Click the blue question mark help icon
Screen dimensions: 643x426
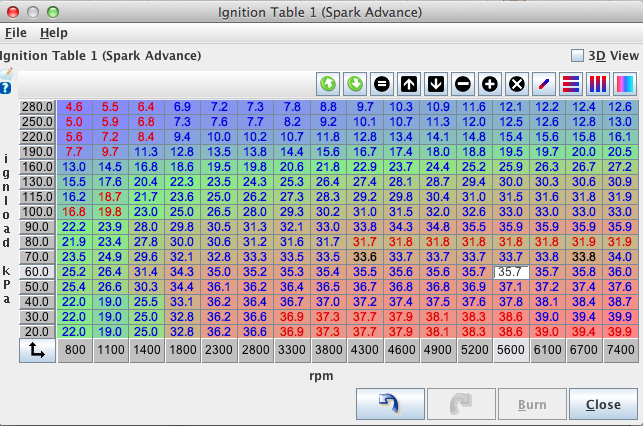coord(6,88)
